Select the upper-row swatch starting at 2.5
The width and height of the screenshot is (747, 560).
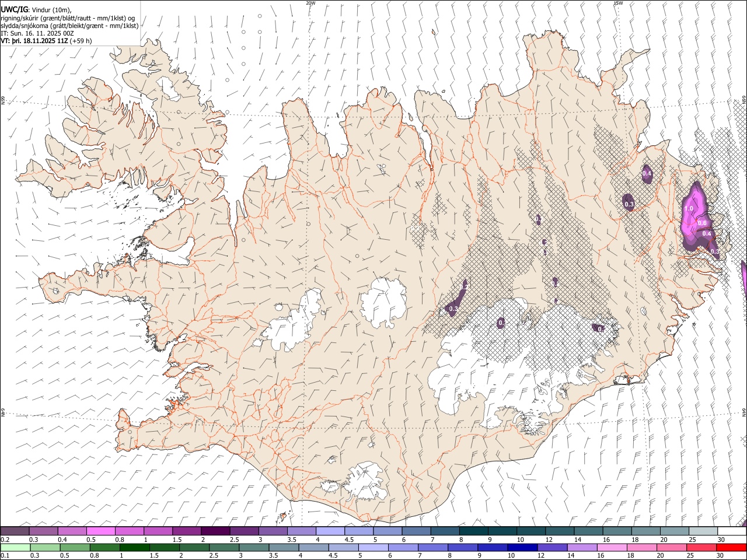244,531
